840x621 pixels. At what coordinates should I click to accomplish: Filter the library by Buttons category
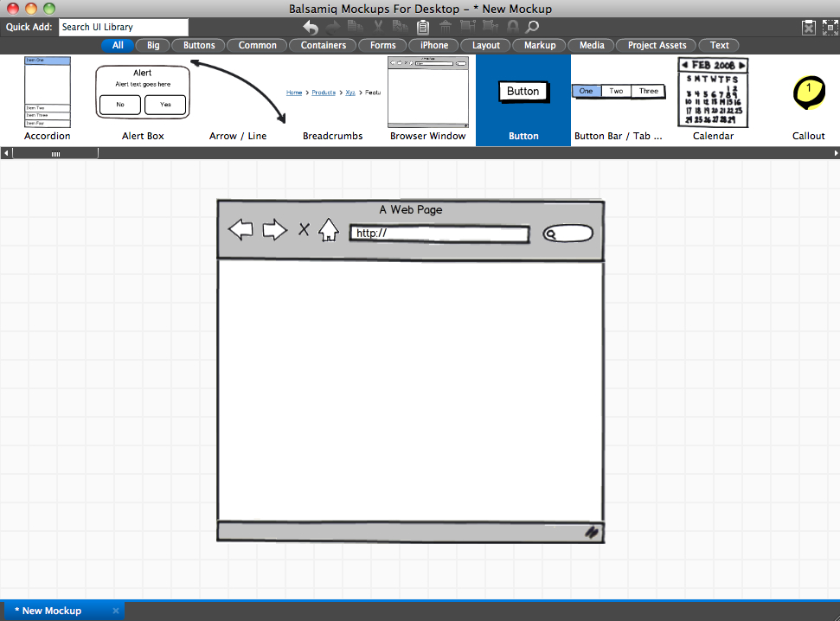[199, 45]
